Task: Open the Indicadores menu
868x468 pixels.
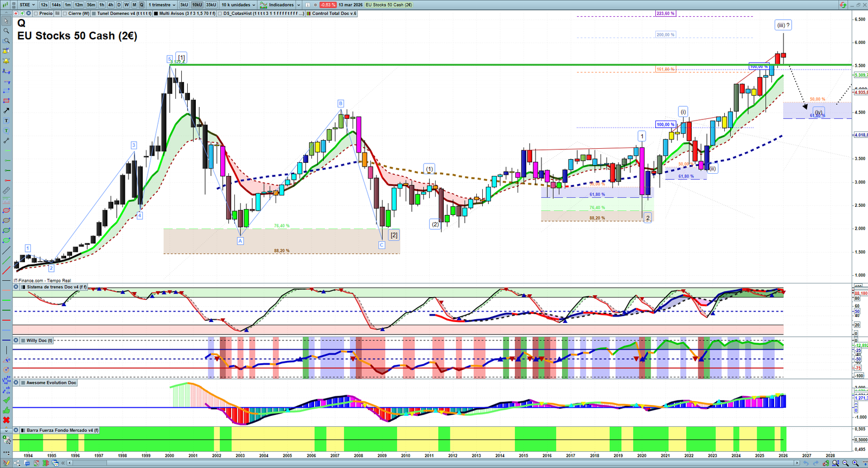Action: click(277, 5)
